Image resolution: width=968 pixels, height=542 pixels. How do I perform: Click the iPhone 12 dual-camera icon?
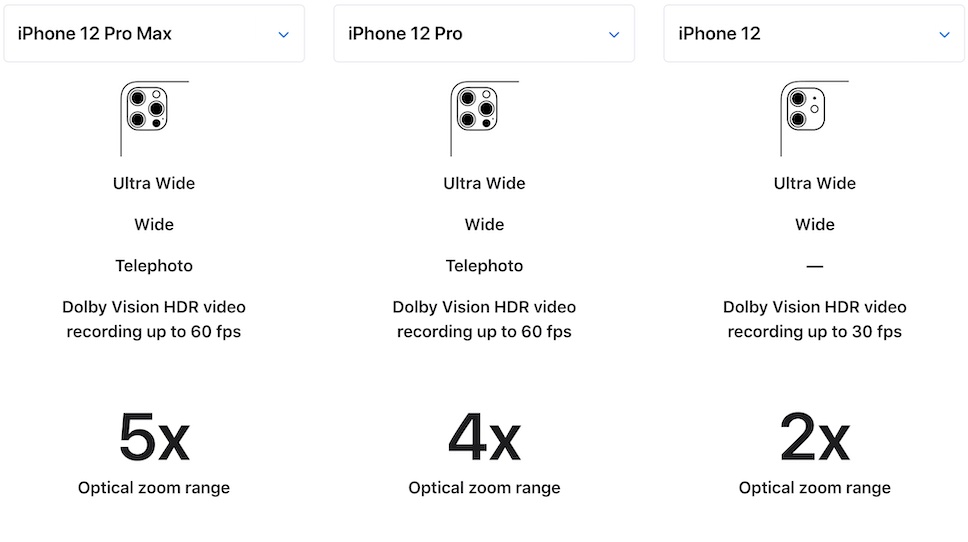[804, 108]
